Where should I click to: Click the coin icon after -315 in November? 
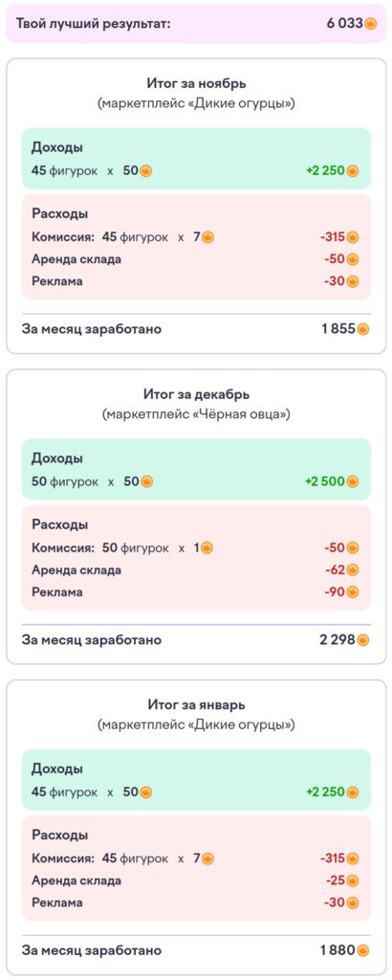[353, 237]
